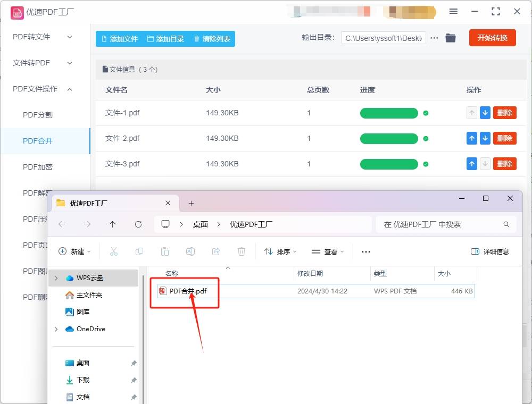Screen dimensions: 532x404
Task: Click the 添加文件 button
Action: (x=120, y=39)
